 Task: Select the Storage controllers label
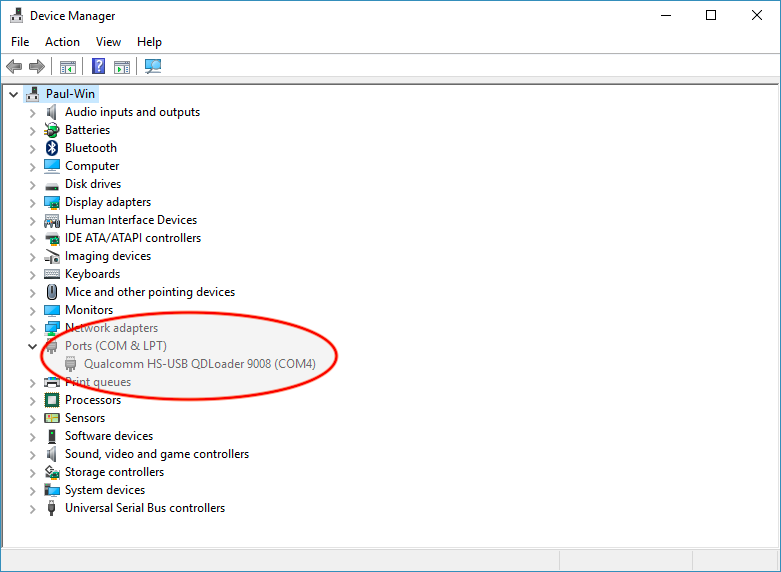(115, 472)
